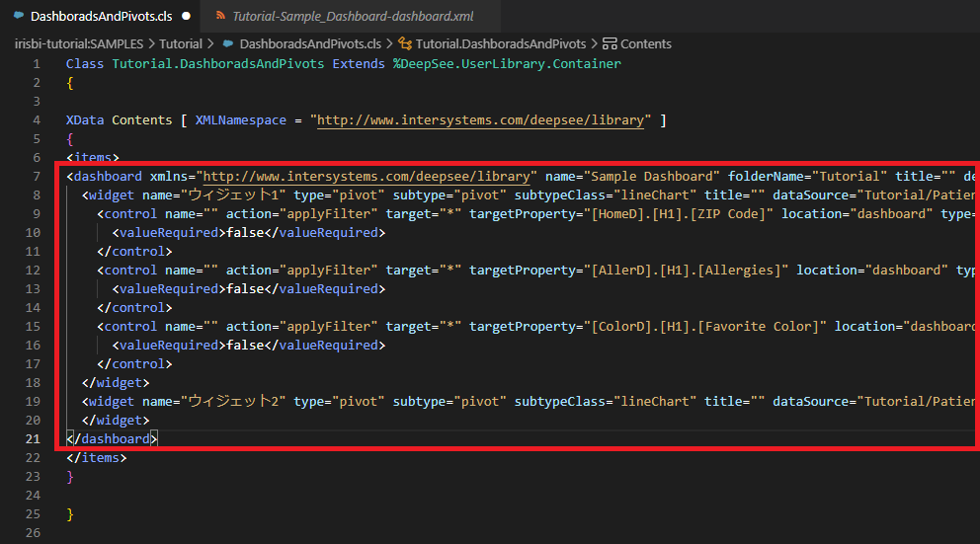This screenshot has width=980, height=544.
Task: Click the file icon in the breadcrumb path
Action: 228,44
